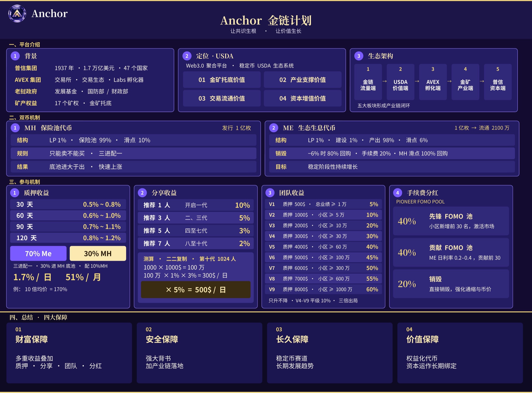Click the 矿产权益 label

(x=26, y=103)
